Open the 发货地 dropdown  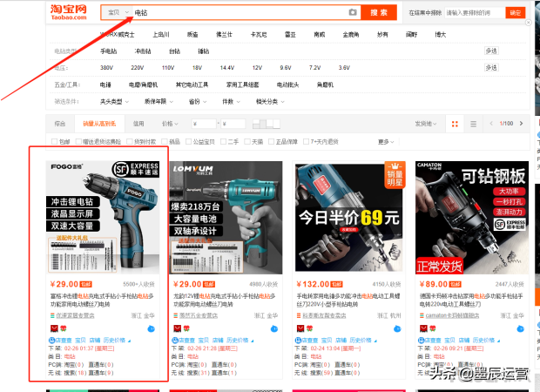(x=426, y=124)
